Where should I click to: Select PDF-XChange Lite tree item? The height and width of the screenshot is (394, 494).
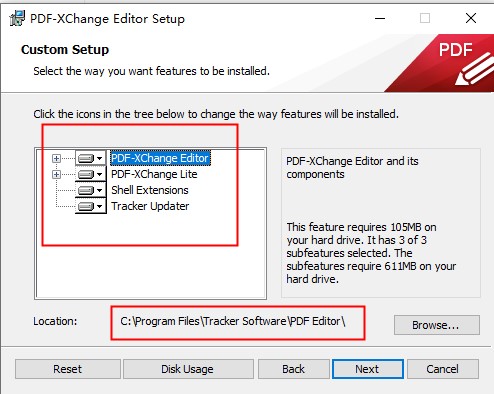coord(154,174)
